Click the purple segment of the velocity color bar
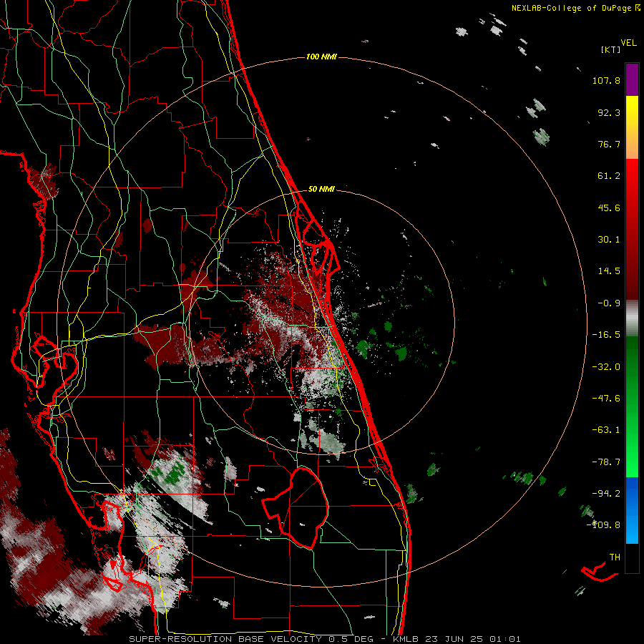This screenshot has width=644, height=644. (x=632, y=79)
